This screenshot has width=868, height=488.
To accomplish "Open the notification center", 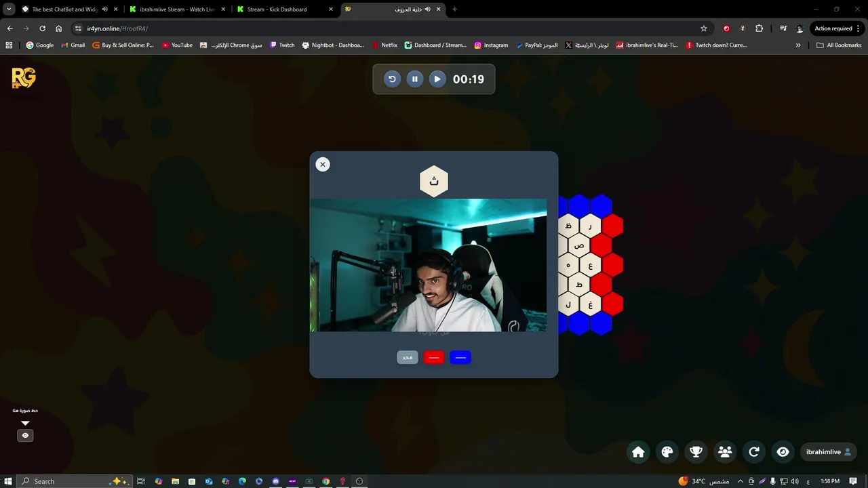I will click(853, 481).
